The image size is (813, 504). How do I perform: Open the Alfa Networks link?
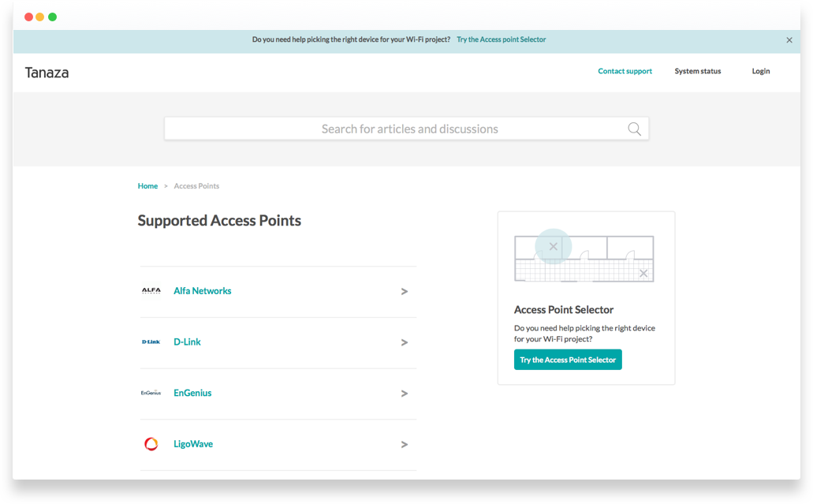[x=202, y=291]
